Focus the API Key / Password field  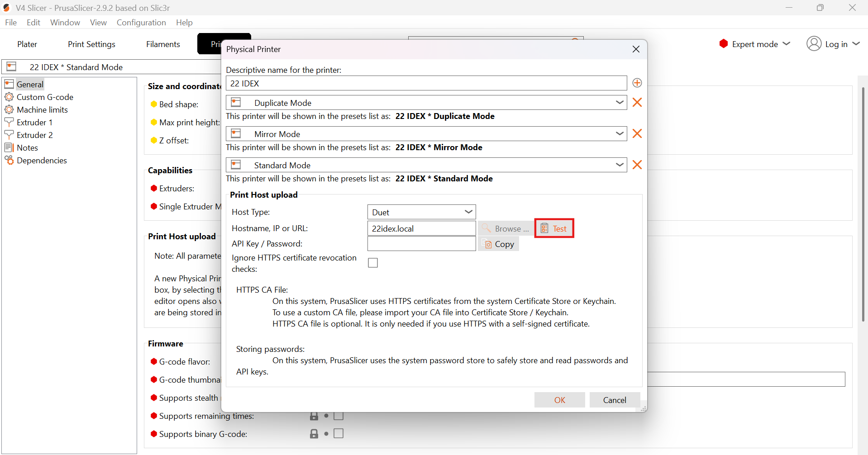click(x=422, y=244)
